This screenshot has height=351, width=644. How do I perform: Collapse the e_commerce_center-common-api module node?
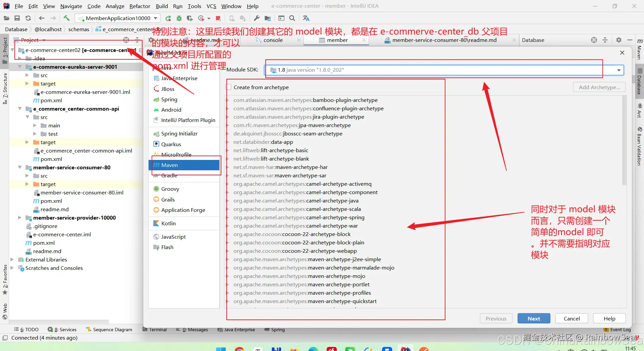20,109
